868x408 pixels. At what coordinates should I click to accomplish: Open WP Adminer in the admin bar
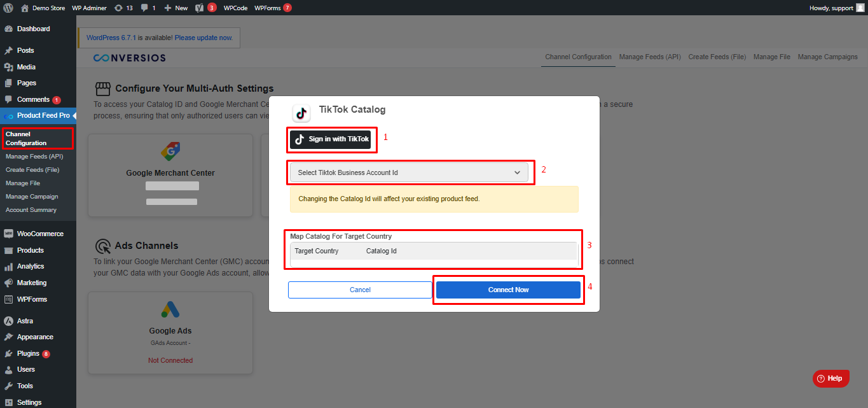coord(90,8)
